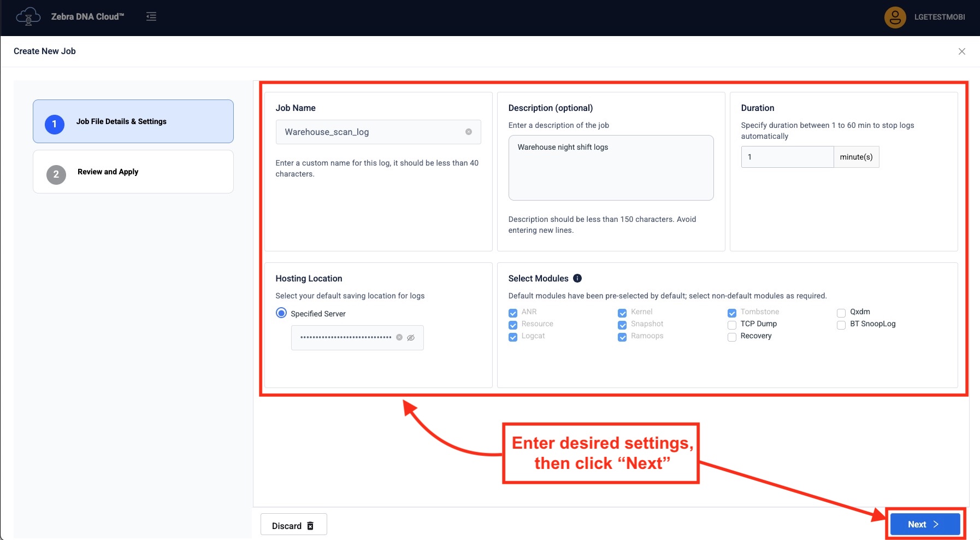980x540 pixels.
Task: Open the user profile avatar icon
Action: point(895,17)
